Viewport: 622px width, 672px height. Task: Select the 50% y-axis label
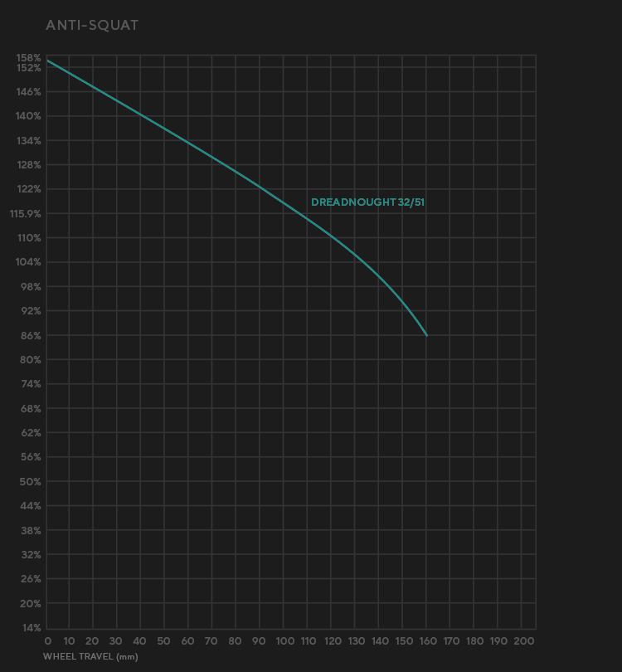[x=30, y=482]
